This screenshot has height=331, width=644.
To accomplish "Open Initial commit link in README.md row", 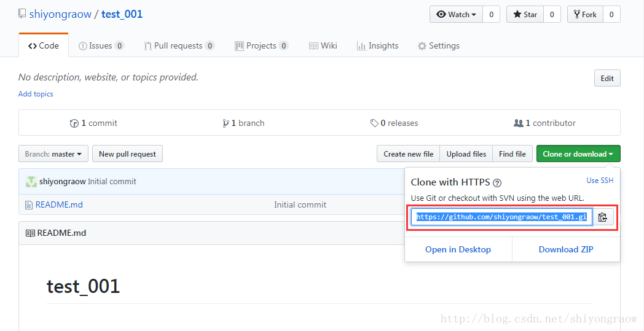I will (x=300, y=204).
